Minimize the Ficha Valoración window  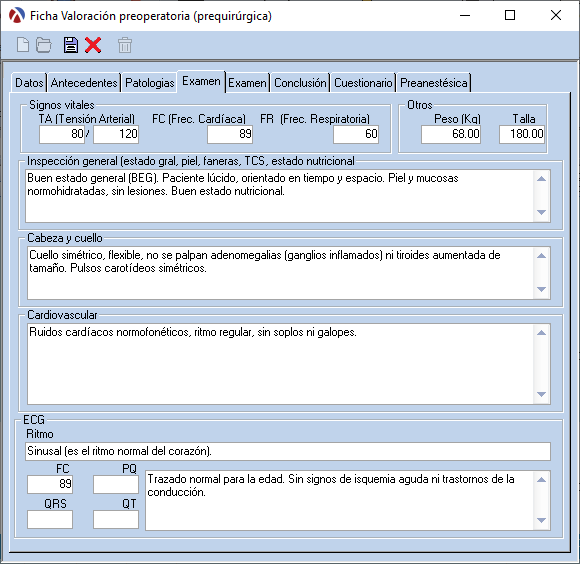(x=465, y=16)
